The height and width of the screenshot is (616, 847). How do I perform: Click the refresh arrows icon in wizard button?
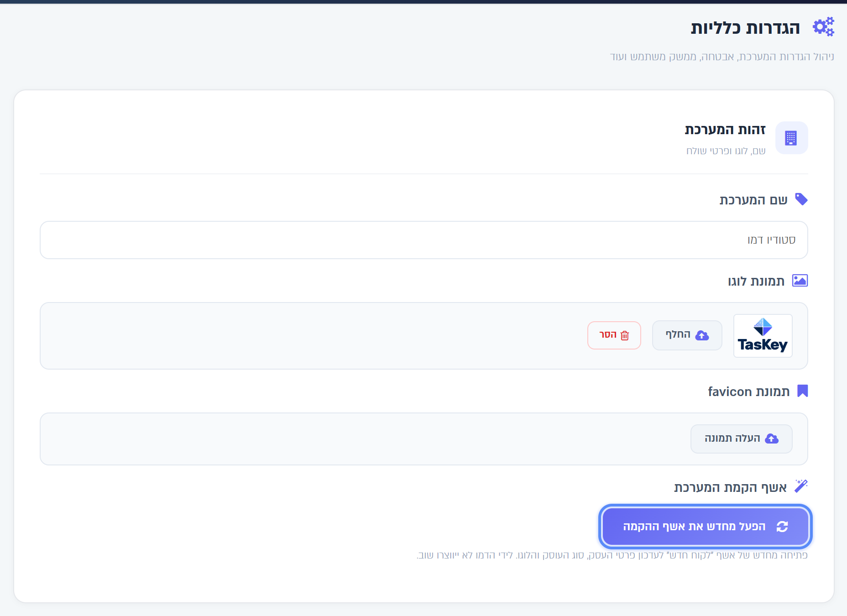(x=782, y=527)
